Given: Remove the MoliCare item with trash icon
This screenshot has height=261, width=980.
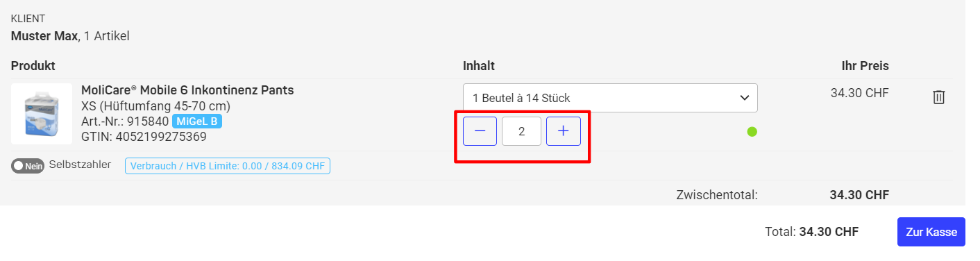Looking at the screenshot, I should 938,97.
